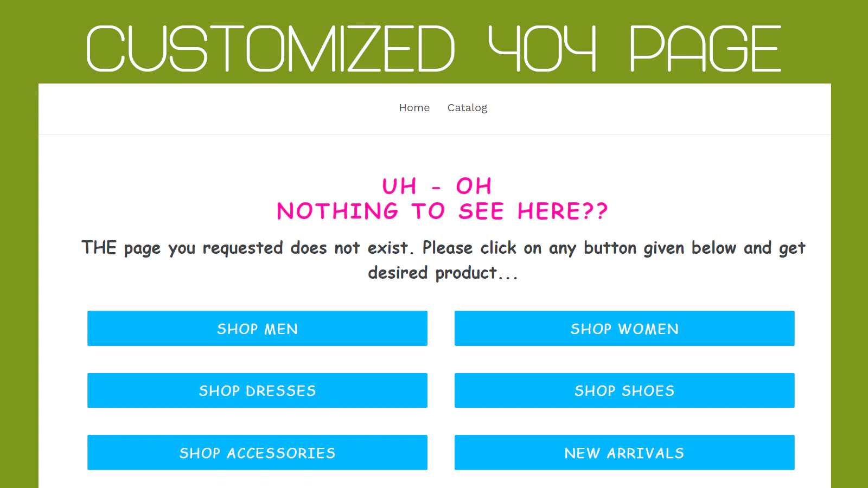Click the double question marks after HERE
This screenshot has width=868, height=488.
click(595, 211)
